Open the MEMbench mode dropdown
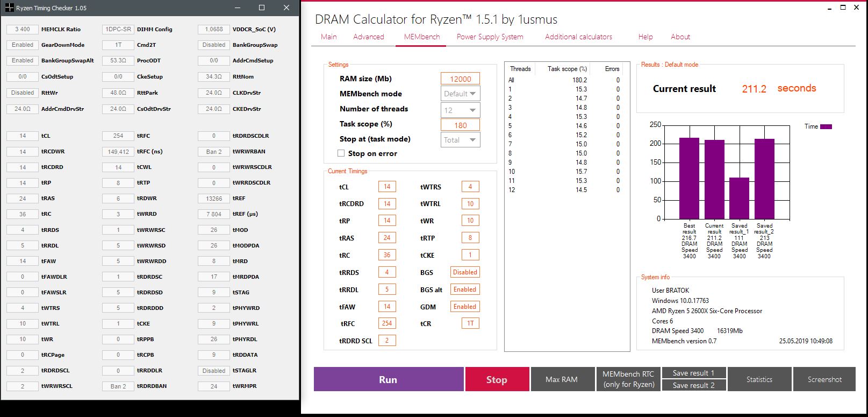Image resolution: width=868 pixels, height=417 pixels. click(x=460, y=94)
